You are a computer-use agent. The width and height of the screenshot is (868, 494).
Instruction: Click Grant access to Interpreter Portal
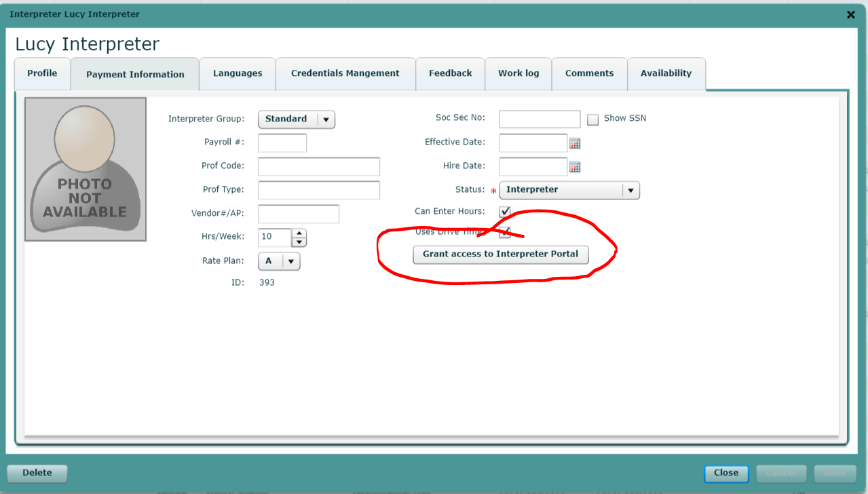click(x=501, y=254)
